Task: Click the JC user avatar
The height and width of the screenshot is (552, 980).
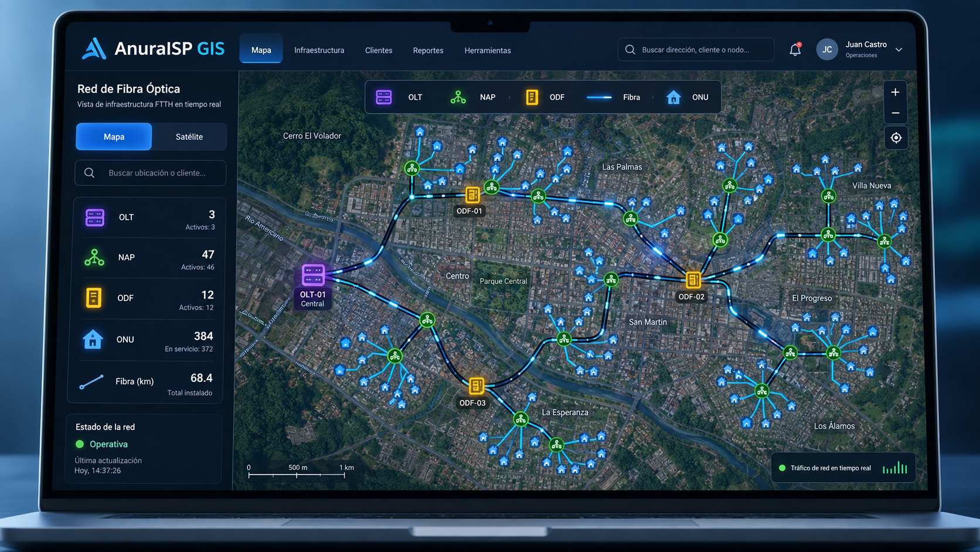Action: pos(827,50)
